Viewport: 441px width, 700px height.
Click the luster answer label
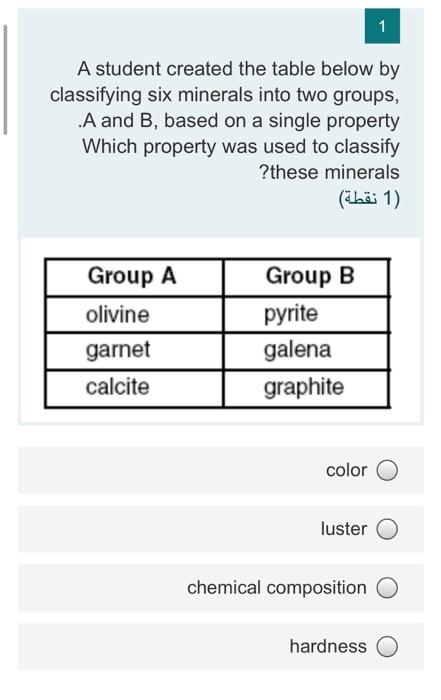344,529
